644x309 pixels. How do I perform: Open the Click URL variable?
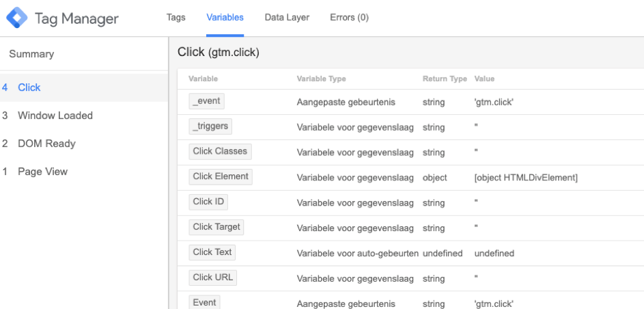coord(212,278)
